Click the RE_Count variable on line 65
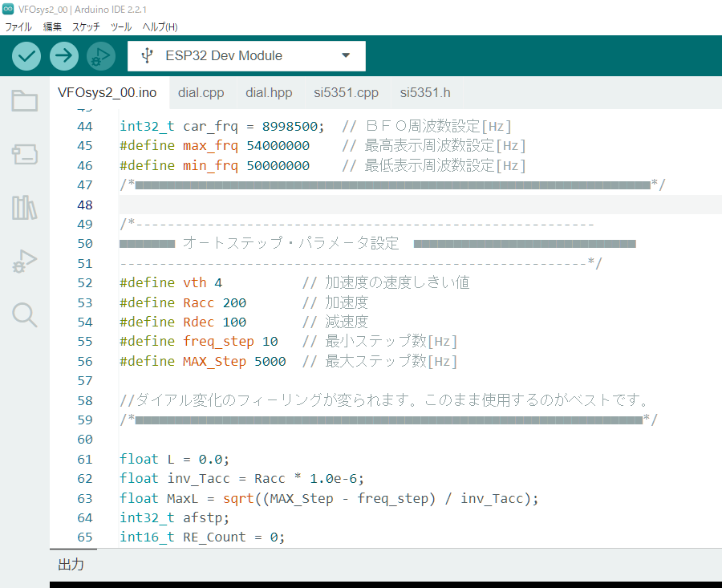 point(214,537)
